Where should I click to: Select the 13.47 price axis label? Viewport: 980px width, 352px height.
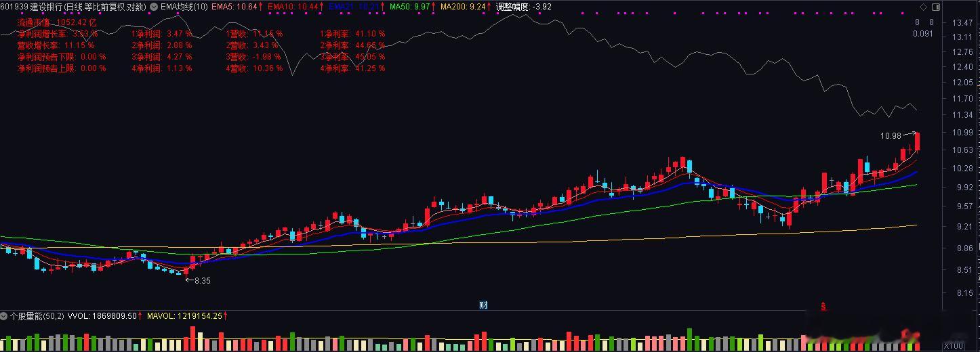(x=962, y=23)
